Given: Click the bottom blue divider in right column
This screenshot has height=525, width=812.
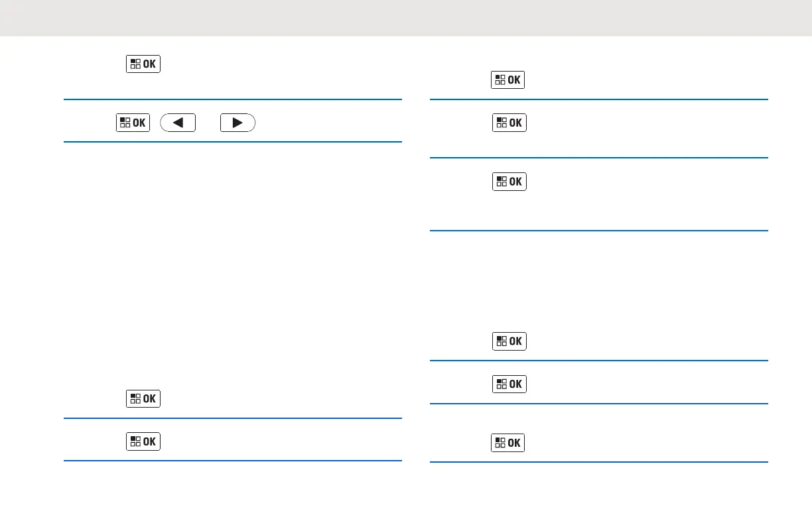Looking at the screenshot, I should (x=598, y=462).
